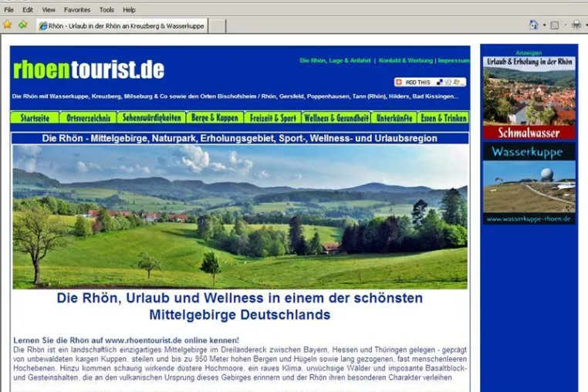Click the Home toolbar icon
Viewport: 588px width, 392px height.
[534, 25]
